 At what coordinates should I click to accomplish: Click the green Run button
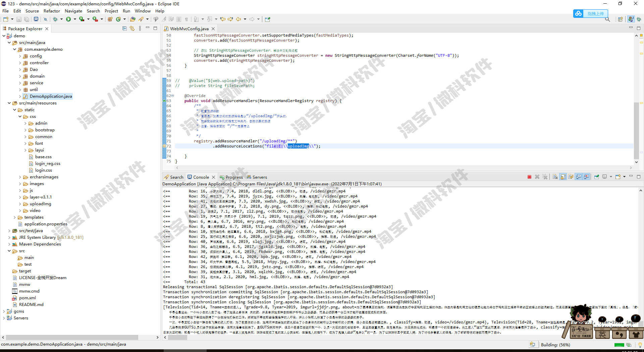point(68,19)
